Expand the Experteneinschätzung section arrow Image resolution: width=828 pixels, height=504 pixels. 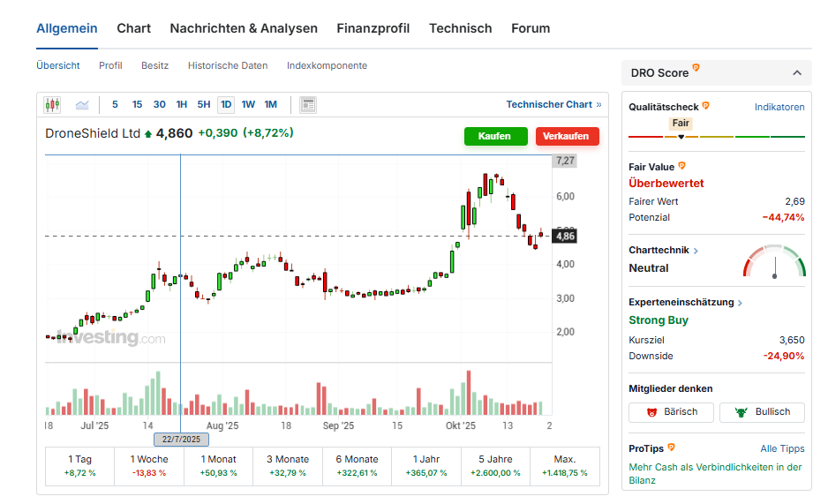[740, 303]
